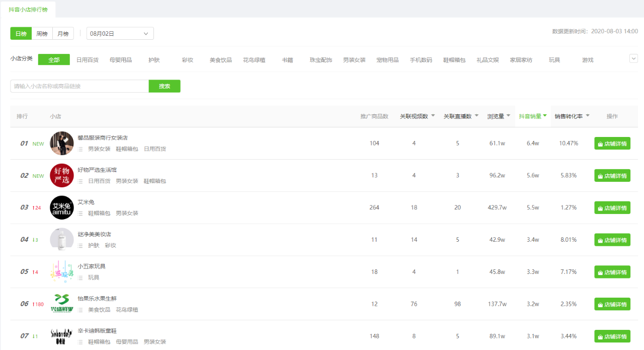Screen dimensions: 644x350
Task: Open 小五家玩具 colorful logo
Action: click(x=62, y=272)
